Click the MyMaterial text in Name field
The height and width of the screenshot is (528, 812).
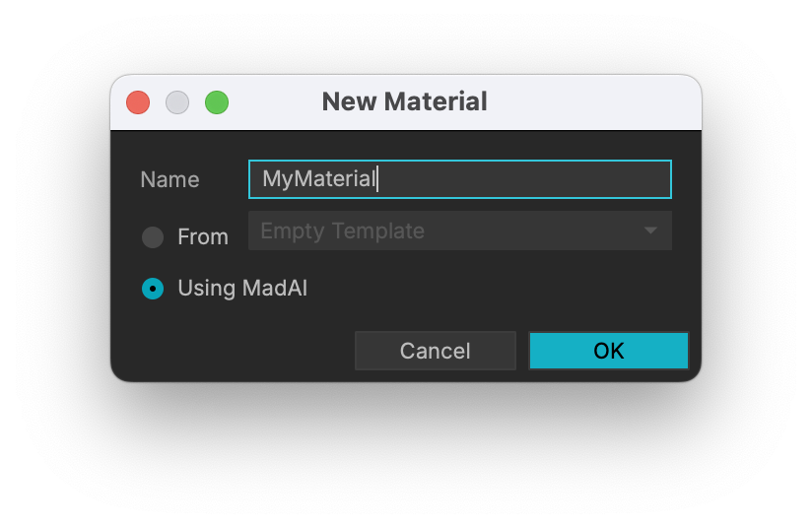[319, 179]
